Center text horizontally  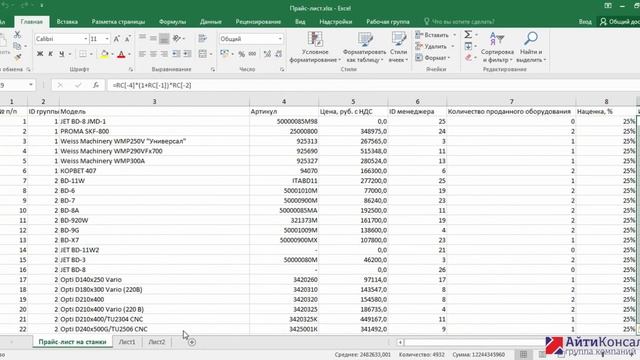click(153, 54)
